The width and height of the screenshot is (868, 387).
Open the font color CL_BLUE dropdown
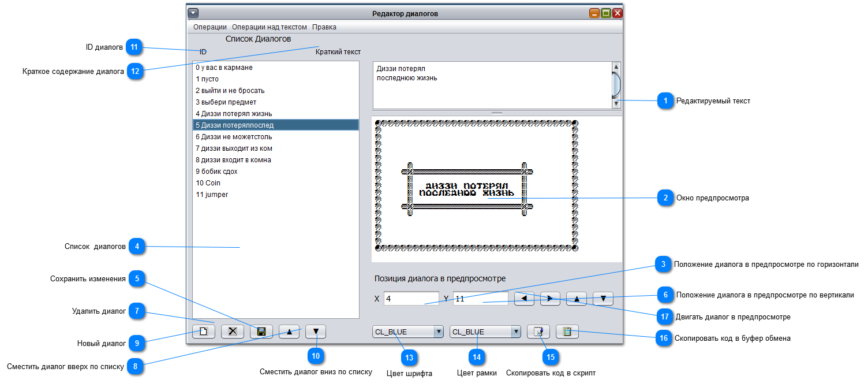pos(407,332)
